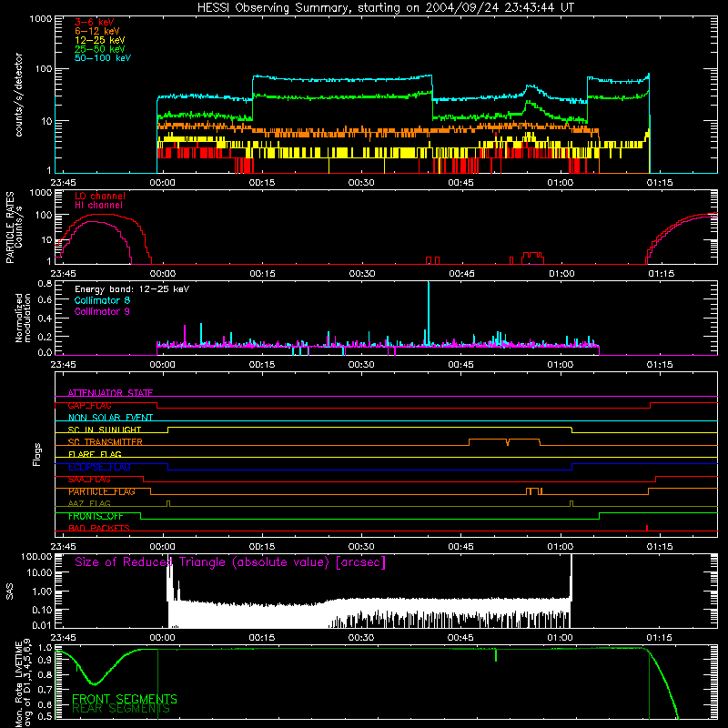Click the HI channel legend label
This screenshot has height=728, width=728.
98,206
